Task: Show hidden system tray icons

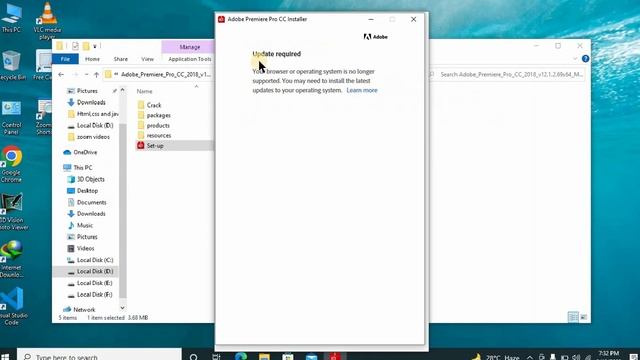Action: [530, 357]
